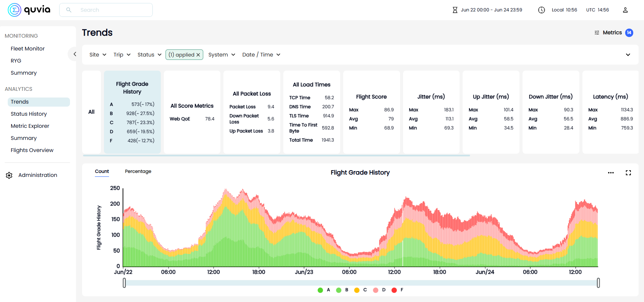The width and height of the screenshot is (644, 302).
Task: Open Administration link
Action: coord(38,175)
